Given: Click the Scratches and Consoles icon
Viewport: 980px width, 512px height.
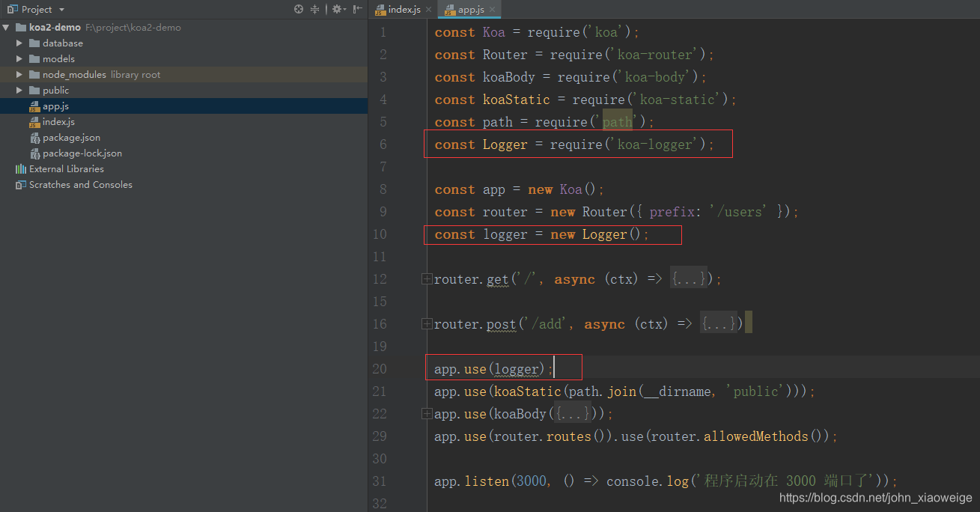Looking at the screenshot, I should (21, 185).
